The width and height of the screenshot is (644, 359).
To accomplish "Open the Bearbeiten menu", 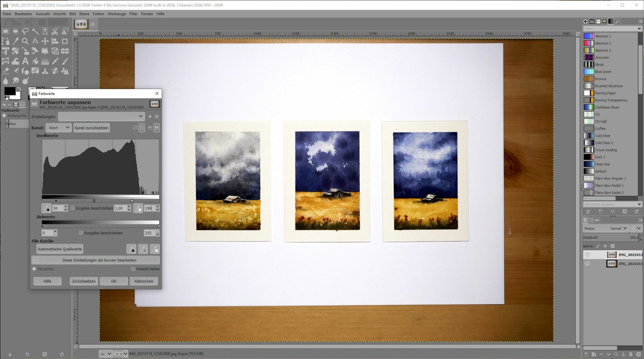I will click(23, 14).
